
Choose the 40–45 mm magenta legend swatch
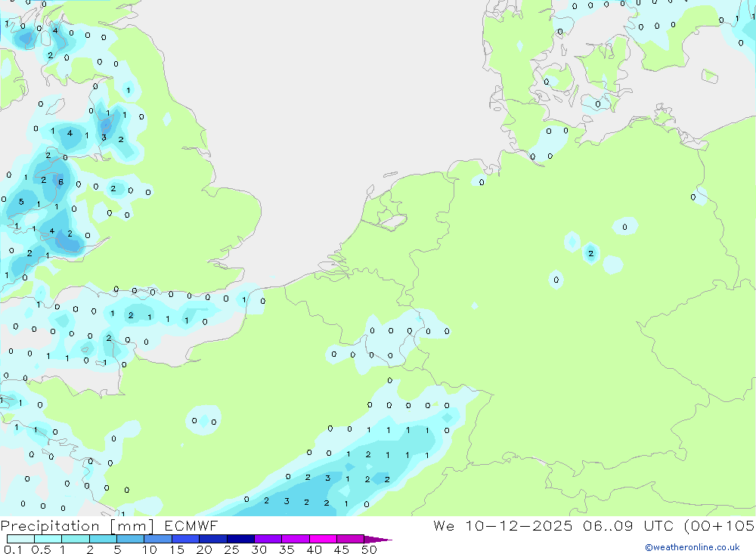point(323,539)
